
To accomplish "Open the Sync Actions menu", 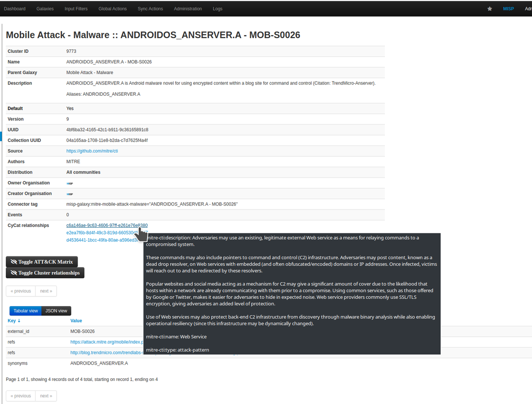I will tap(150, 8).
